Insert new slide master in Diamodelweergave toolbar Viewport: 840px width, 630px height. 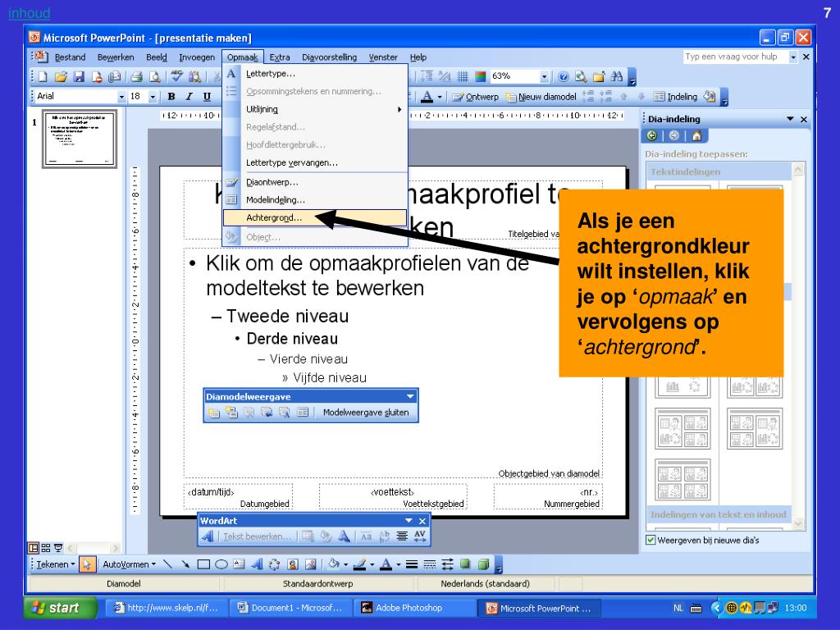[x=214, y=413]
